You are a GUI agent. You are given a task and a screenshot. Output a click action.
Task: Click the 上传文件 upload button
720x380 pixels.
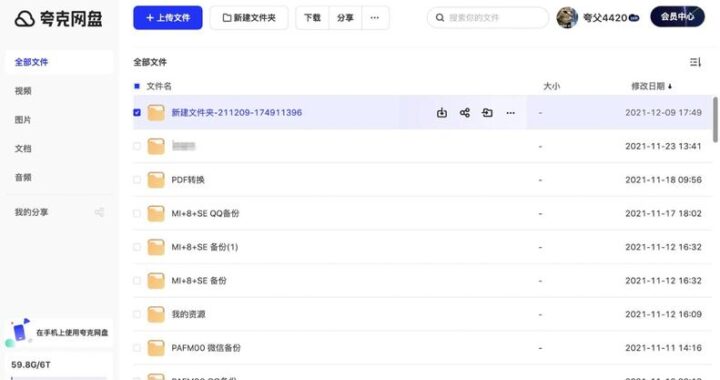(x=168, y=18)
